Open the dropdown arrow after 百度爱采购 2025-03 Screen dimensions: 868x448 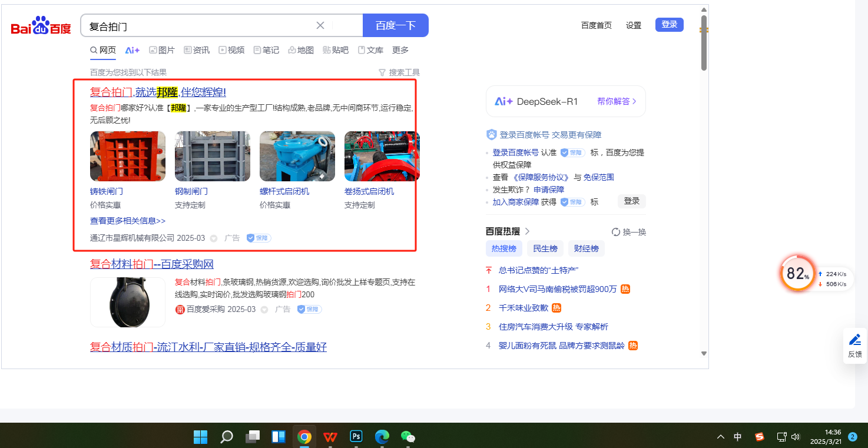tap(264, 310)
